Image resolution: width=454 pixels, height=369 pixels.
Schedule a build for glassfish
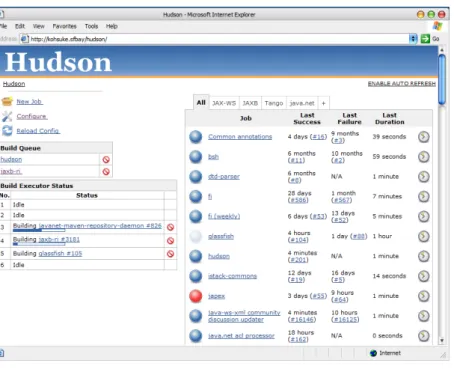coord(424,236)
